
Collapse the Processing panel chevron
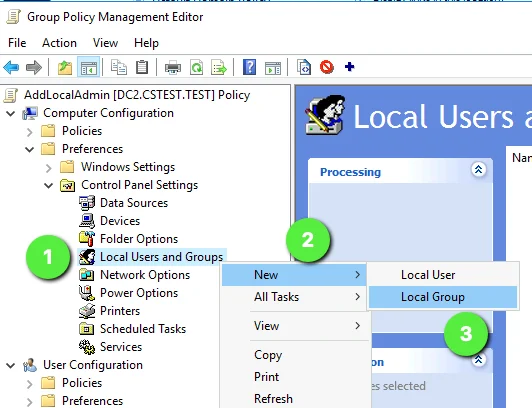point(478,169)
